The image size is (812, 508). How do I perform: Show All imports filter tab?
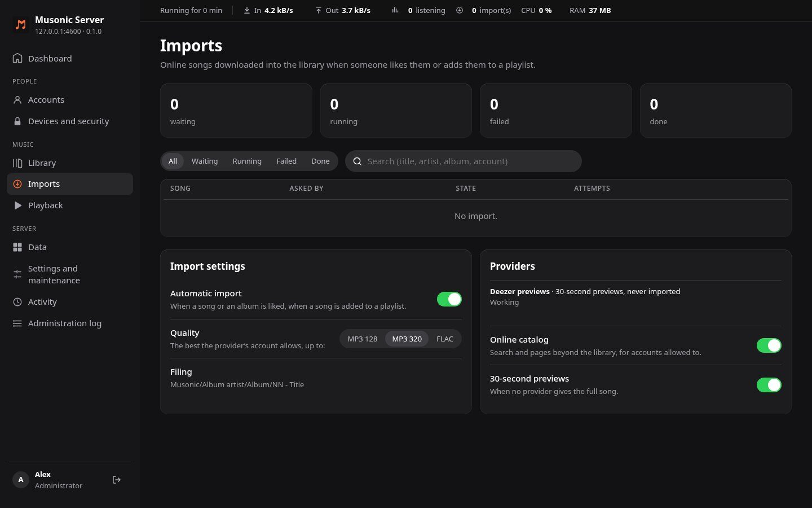tap(173, 161)
